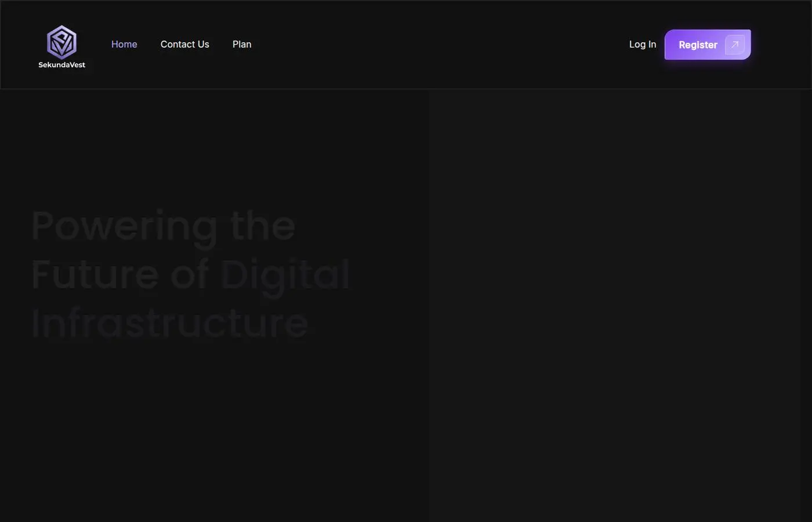
Task: Click the arrow icon inside Register button
Action: pyautogui.click(x=735, y=45)
